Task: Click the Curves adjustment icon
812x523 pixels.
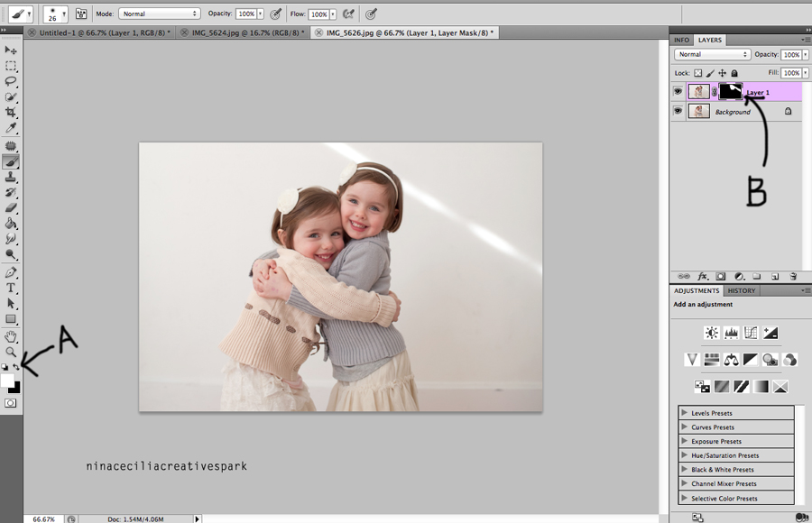Action: tap(751, 333)
